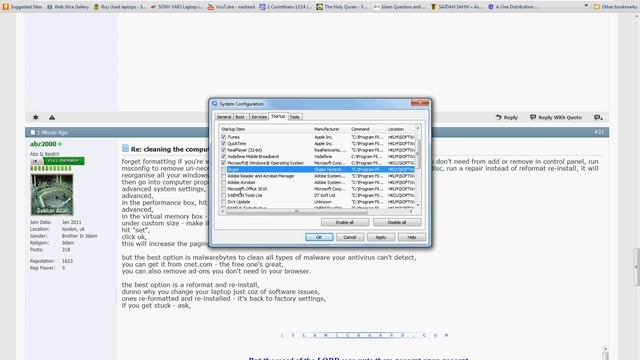Image resolution: width=640 pixels, height=360 pixels.
Task: Uncheck the RealPlayer startup checkbox
Action: click(223, 150)
